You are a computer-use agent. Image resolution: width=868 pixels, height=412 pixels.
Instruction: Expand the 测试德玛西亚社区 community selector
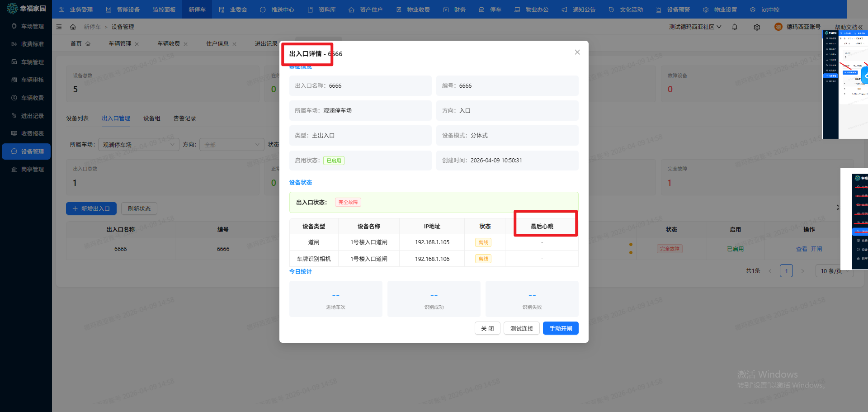click(x=695, y=27)
